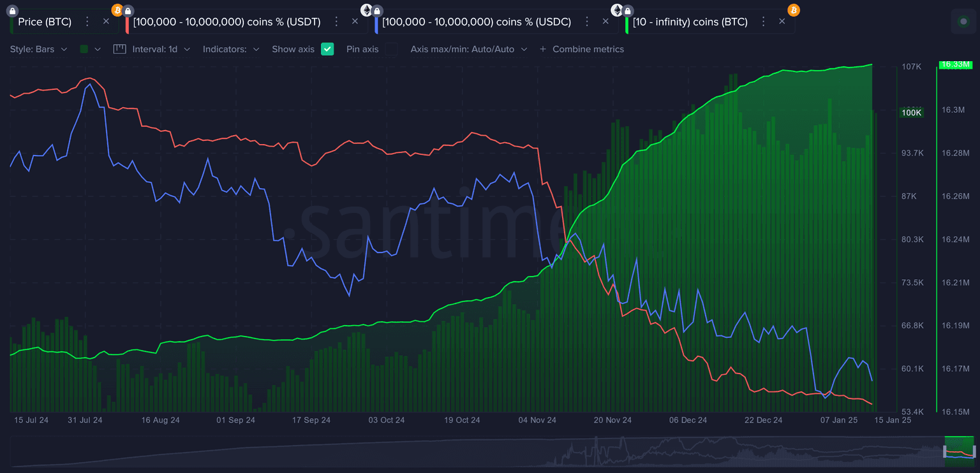Click the lock icon on the Price (BTC) chip
The width and height of the screenshot is (980, 473).
[x=12, y=10]
